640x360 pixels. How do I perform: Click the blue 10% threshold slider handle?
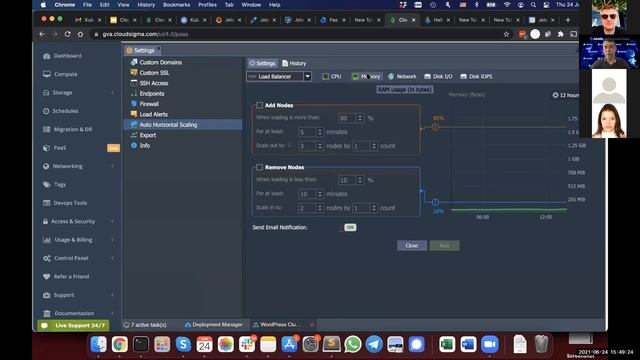pyautogui.click(x=436, y=202)
